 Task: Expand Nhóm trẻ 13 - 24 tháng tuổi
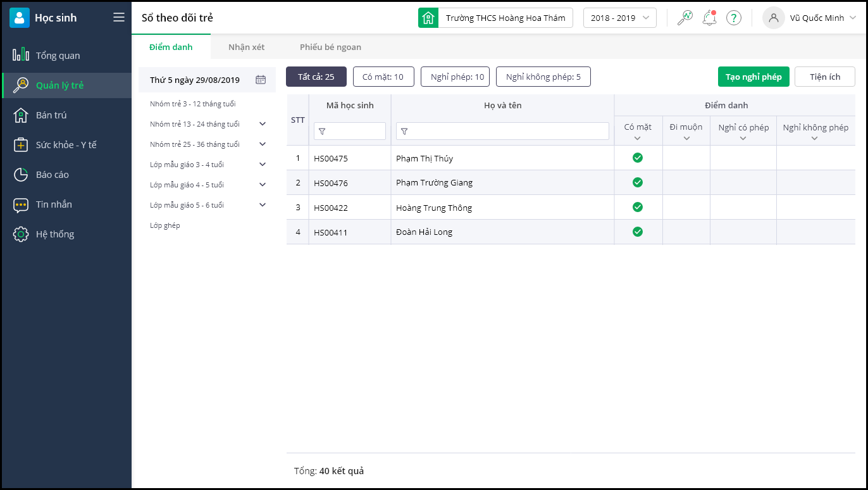coord(263,124)
